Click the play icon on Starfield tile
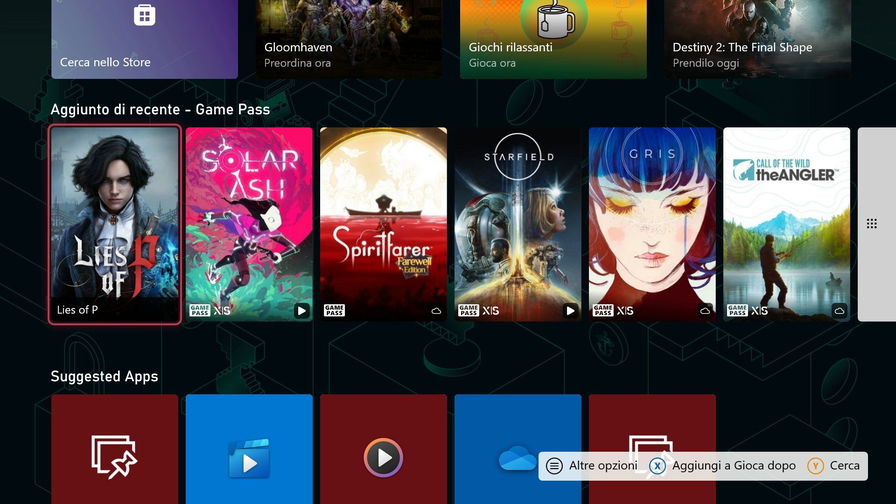The height and width of the screenshot is (504, 896). tap(570, 310)
